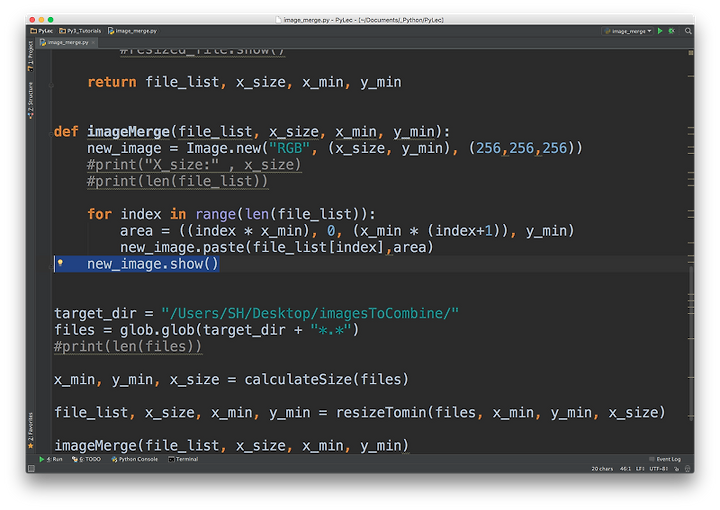Toggle the read-only lock icon in status bar
This screenshot has height=510, width=720.
click(676, 469)
